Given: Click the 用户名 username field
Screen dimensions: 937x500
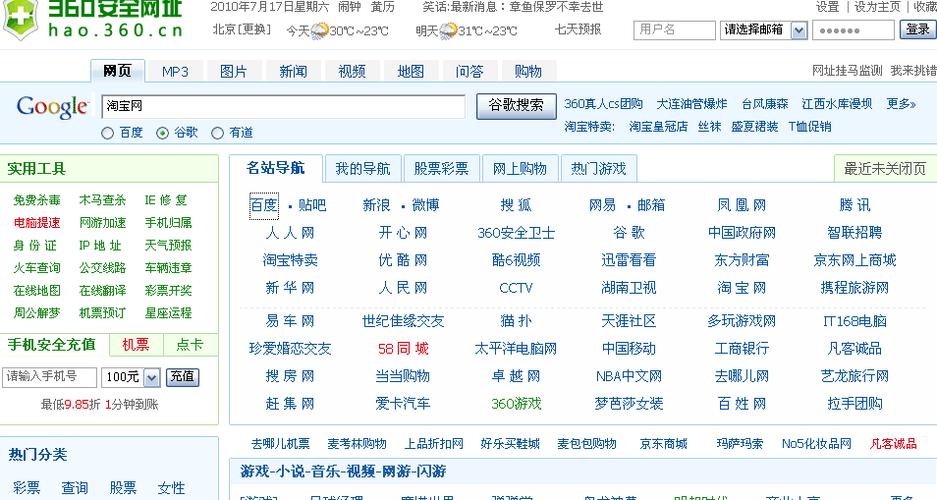Looking at the screenshot, I should [674, 30].
